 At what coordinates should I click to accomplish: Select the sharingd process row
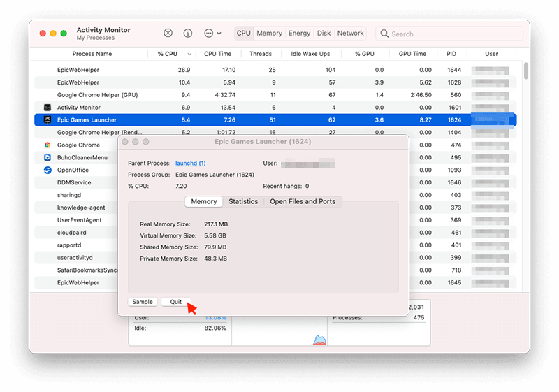(x=76, y=195)
